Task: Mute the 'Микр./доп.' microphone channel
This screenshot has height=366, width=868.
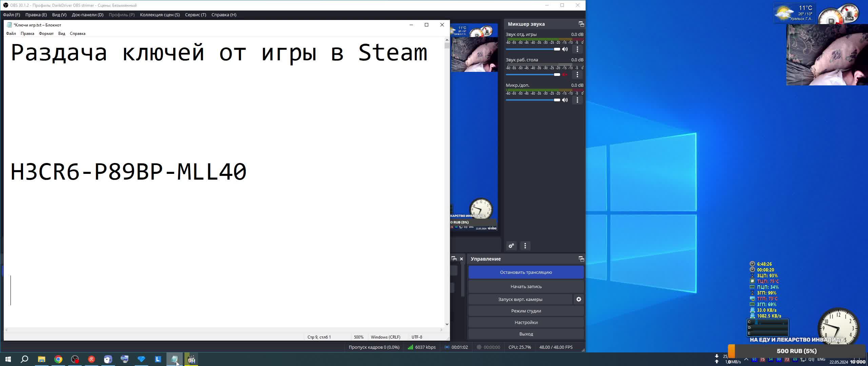Action: (x=565, y=100)
